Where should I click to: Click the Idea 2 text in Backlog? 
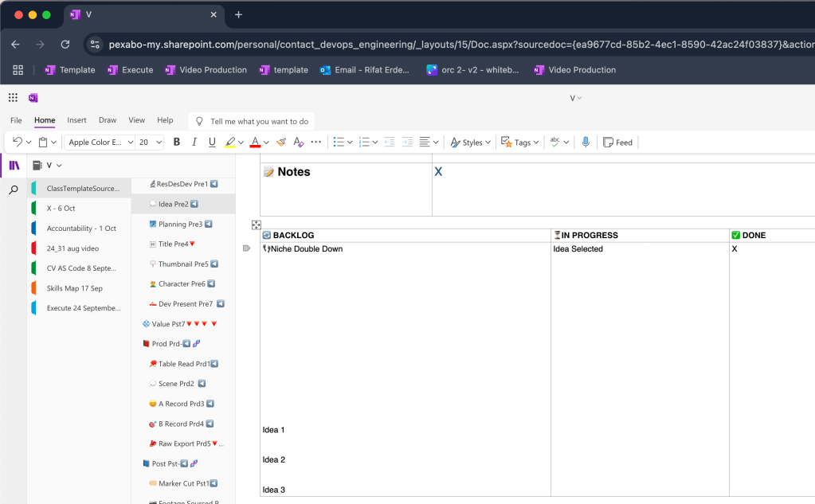274,460
